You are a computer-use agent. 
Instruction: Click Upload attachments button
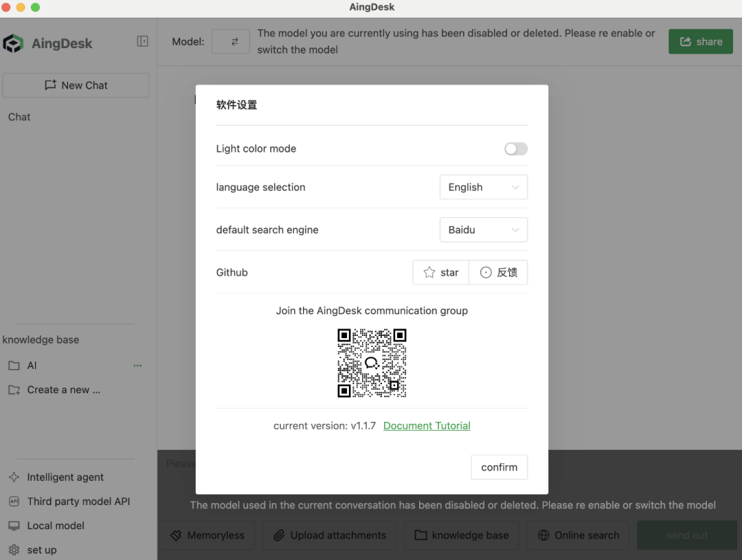329,535
